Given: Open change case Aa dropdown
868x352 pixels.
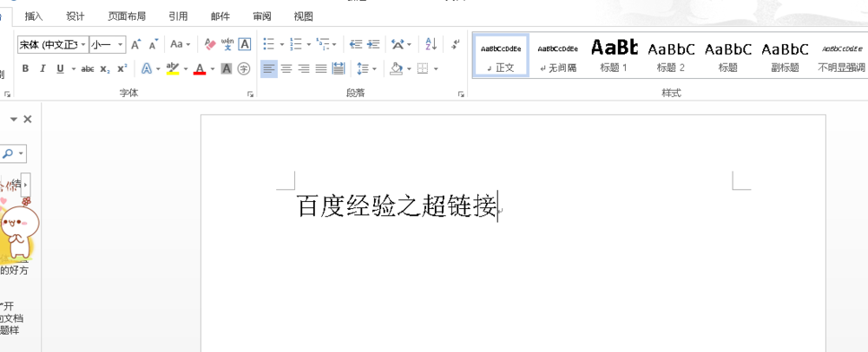Looking at the screenshot, I should pyautogui.click(x=180, y=44).
